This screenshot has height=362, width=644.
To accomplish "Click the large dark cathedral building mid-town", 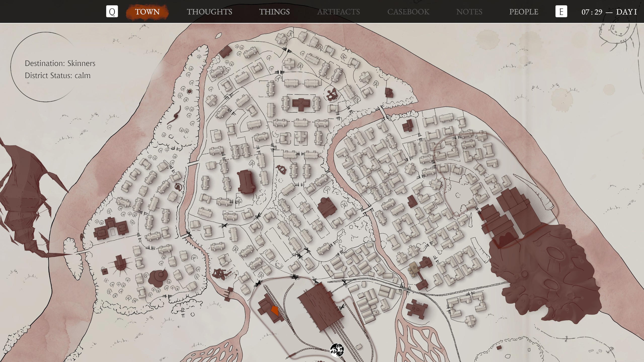I will [x=246, y=182].
